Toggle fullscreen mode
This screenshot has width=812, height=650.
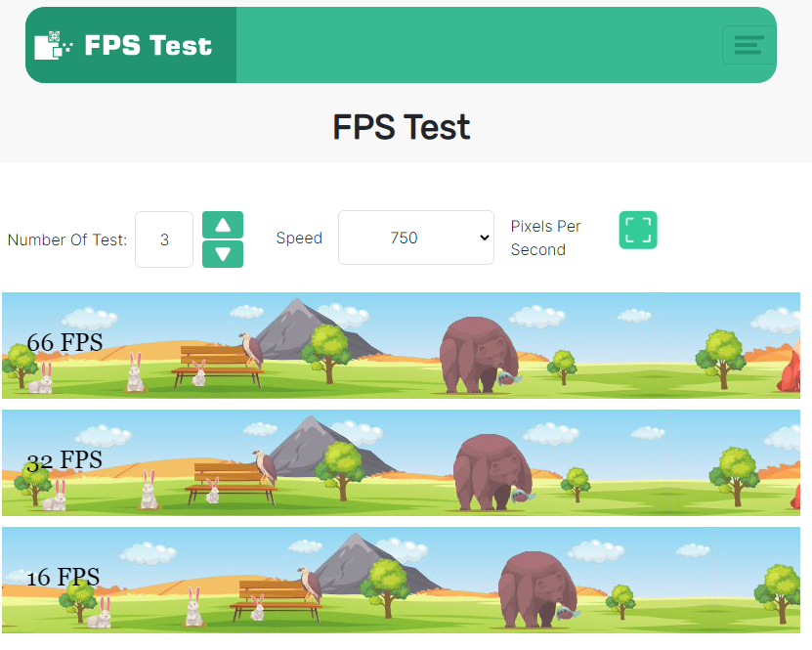pos(638,230)
